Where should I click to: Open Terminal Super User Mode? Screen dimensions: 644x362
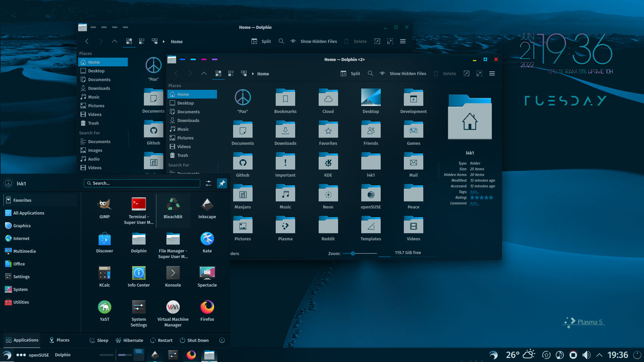tap(139, 211)
